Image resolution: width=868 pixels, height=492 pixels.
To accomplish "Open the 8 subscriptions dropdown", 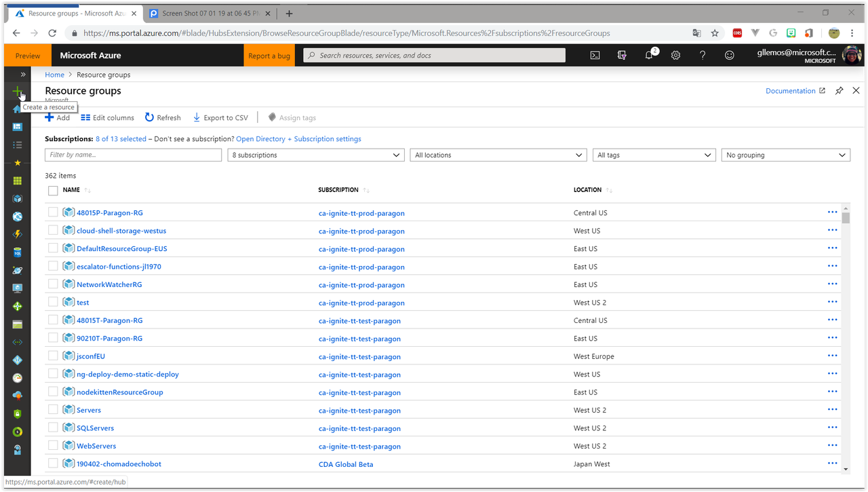I will pyautogui.click(x=316, y=155).
